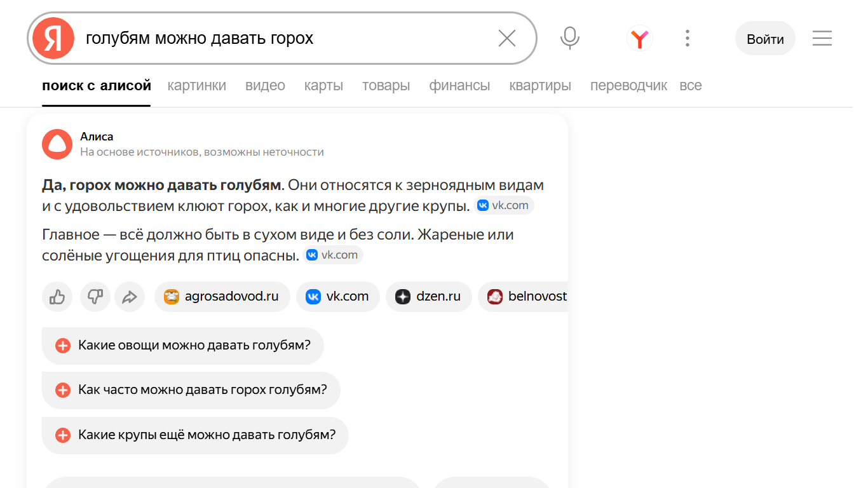Share Alice's answer using the arrow icon
This screenshot has width=868, height=488.
click(130, 297)
